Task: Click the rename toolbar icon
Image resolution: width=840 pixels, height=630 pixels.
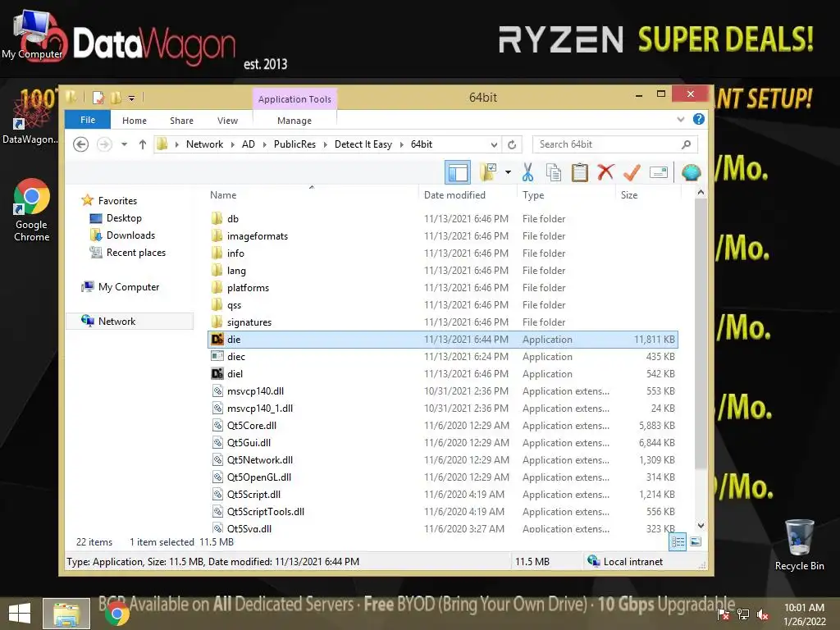Action: coord(659,172)
